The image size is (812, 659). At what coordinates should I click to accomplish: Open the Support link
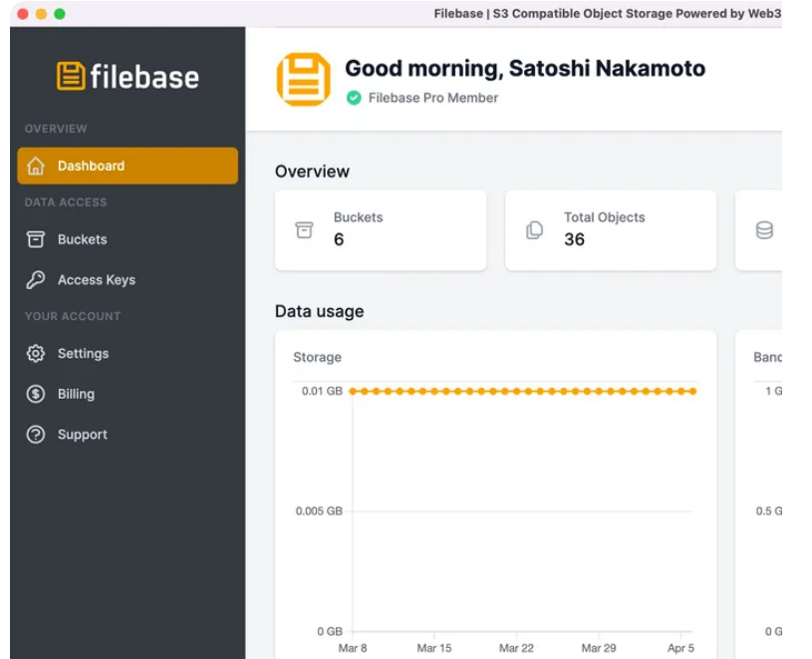click(82, 435)
